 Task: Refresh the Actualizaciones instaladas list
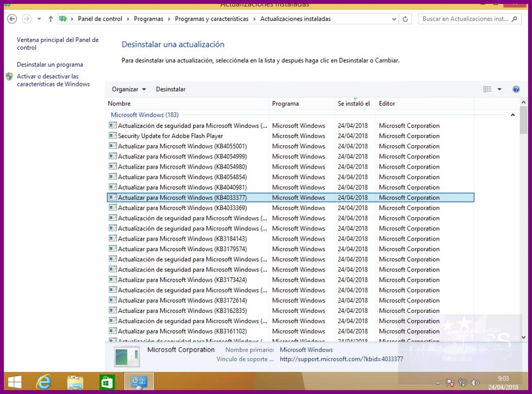[x=405, y=19]
